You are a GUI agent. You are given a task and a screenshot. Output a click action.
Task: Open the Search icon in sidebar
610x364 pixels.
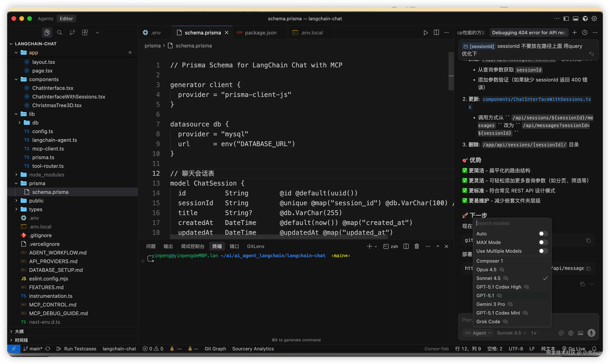click(59, 33)
